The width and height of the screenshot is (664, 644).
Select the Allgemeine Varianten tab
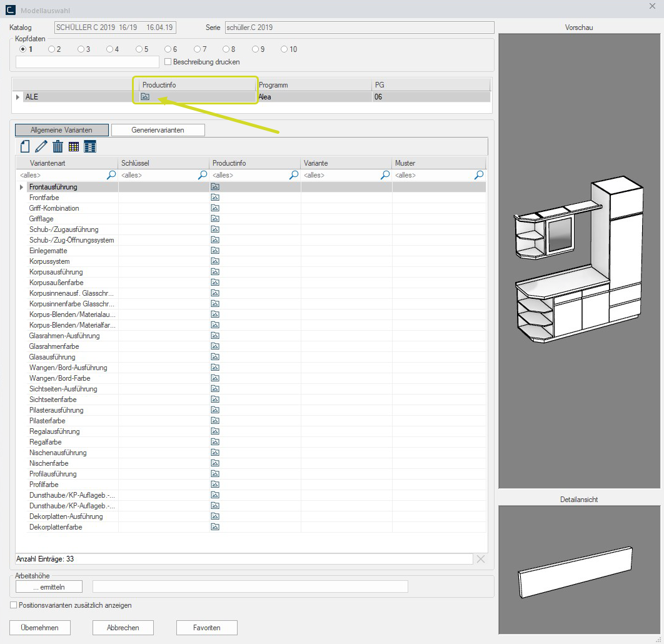click(61, 130)
